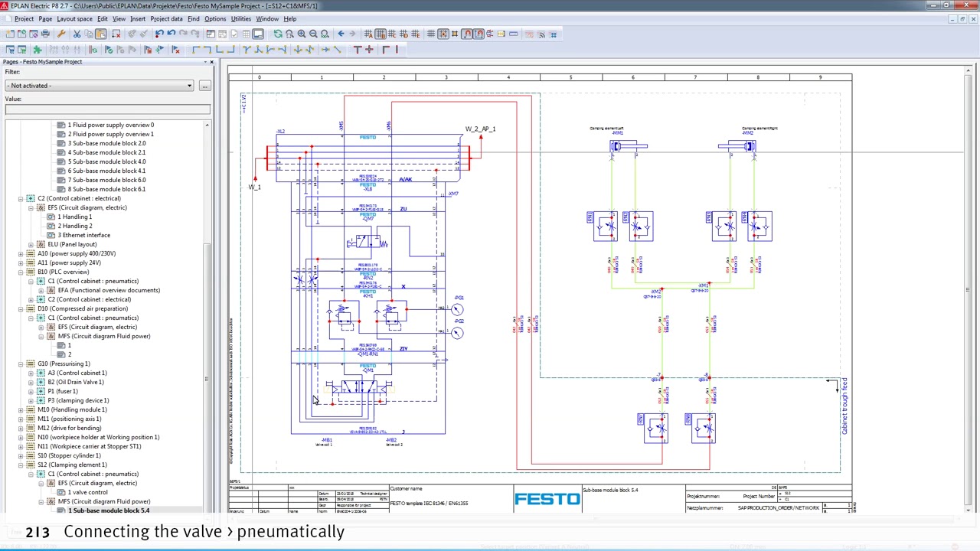Screen dimensions: 980x551
Task: Click the wrench settings icon in toolbar
Action: pyautogui.click(x=61, y=34)
